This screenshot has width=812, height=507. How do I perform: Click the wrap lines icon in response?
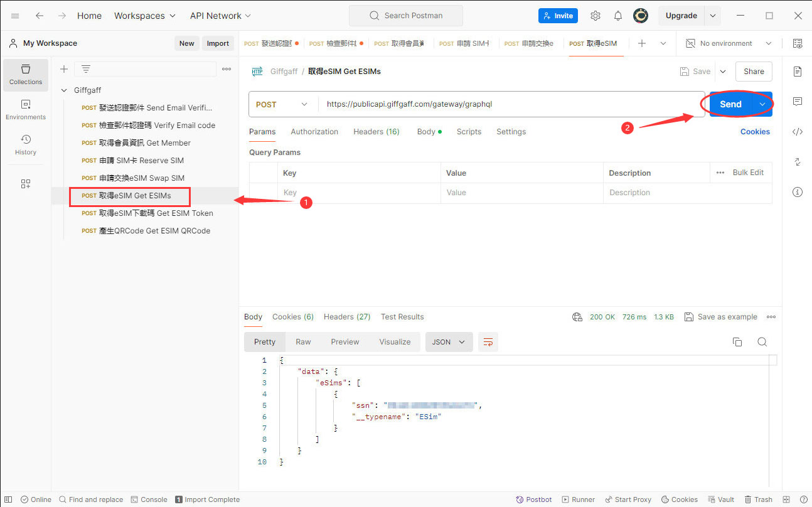pos(488,342)
